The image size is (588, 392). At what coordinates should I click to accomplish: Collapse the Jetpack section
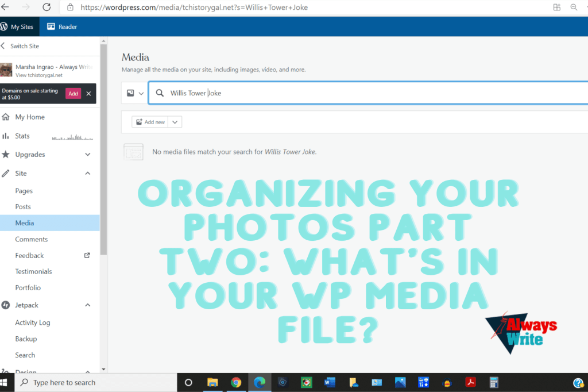(87, 305)
